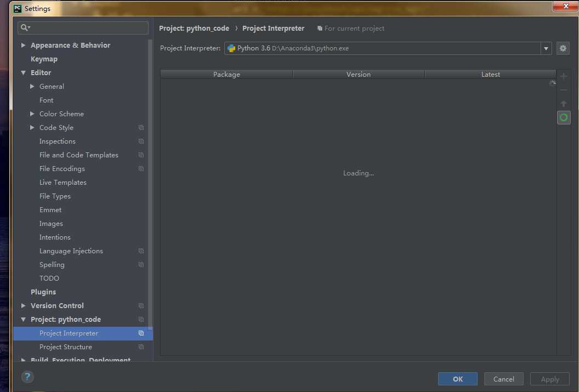Image resolution: width=579 pixels, height=392 pixels.
Task: Select Font under Editor
Action: coord(46,100)
